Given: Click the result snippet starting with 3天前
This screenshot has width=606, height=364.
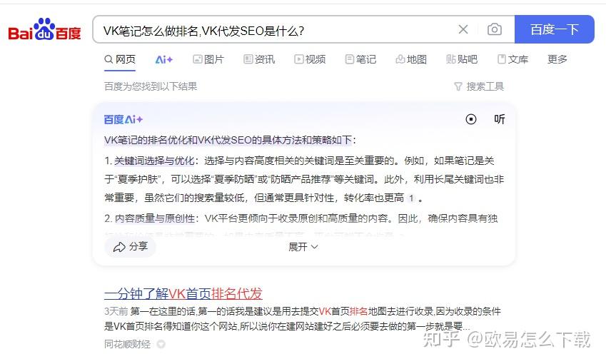Looking at the screenshot, I should click(x=302, y=319).
